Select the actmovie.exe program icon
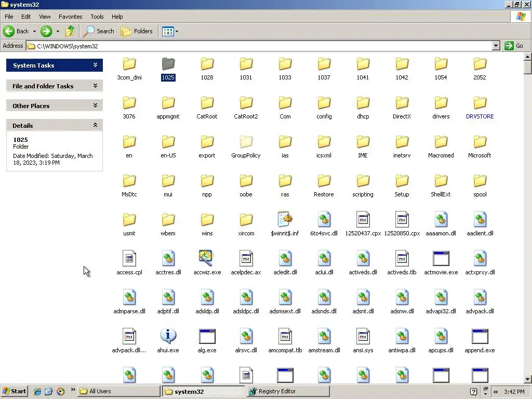This screenshot has height=399, width=532. (441, 258)
